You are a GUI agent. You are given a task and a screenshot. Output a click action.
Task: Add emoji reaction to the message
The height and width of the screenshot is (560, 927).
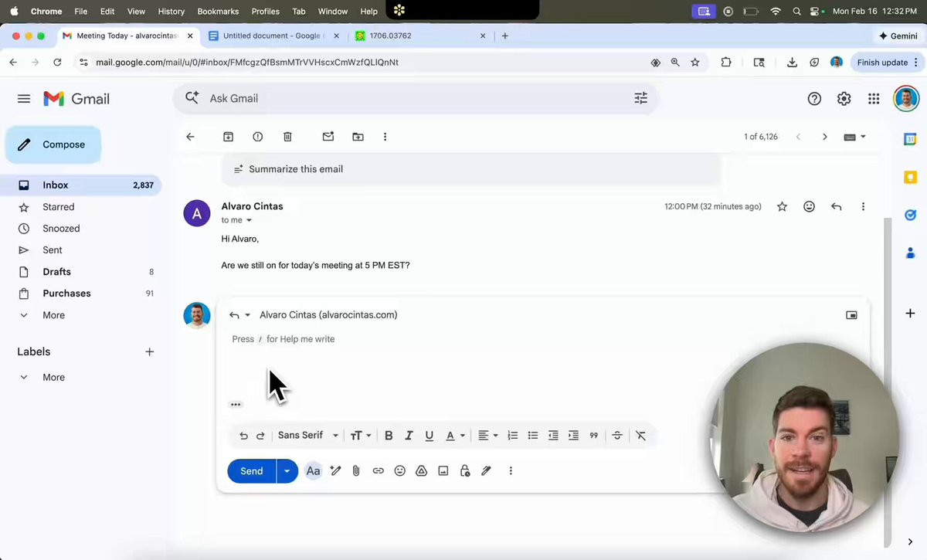(x=809, y=206)
